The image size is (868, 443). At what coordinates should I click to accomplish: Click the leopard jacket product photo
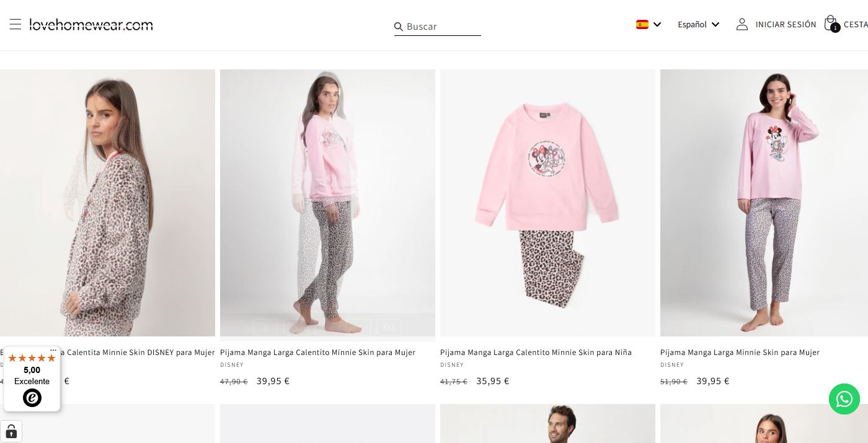point(107,203)
